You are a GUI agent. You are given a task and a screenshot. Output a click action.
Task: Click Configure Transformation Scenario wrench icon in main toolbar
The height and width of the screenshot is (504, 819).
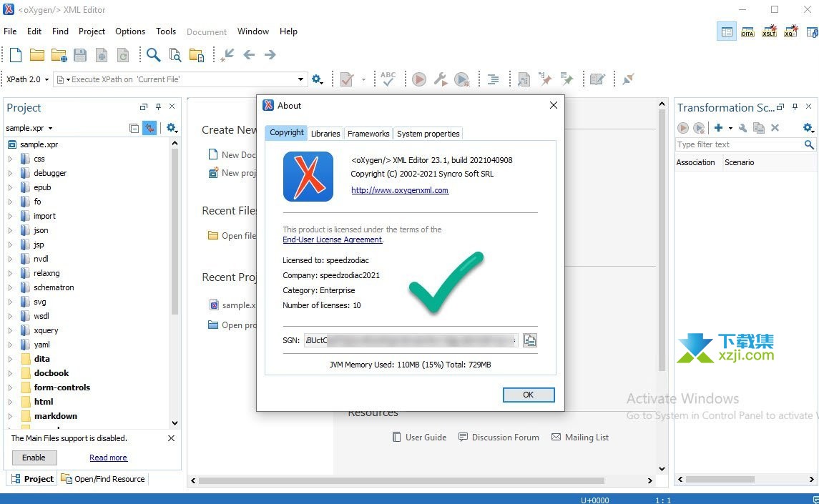point(441,79)
